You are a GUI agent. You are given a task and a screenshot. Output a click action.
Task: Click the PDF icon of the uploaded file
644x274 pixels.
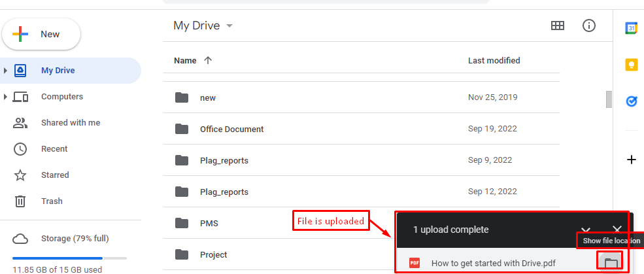415,263
